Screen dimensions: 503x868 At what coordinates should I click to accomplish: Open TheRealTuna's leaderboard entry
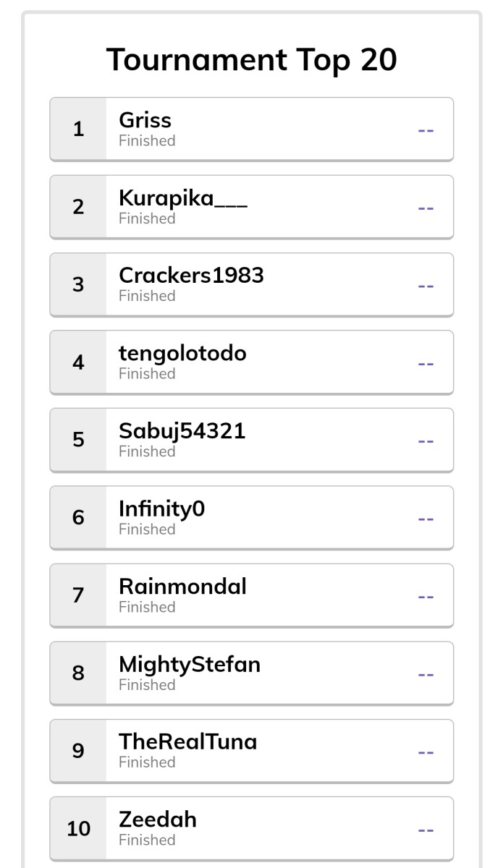pyautogui.click(x=251, y=751)
